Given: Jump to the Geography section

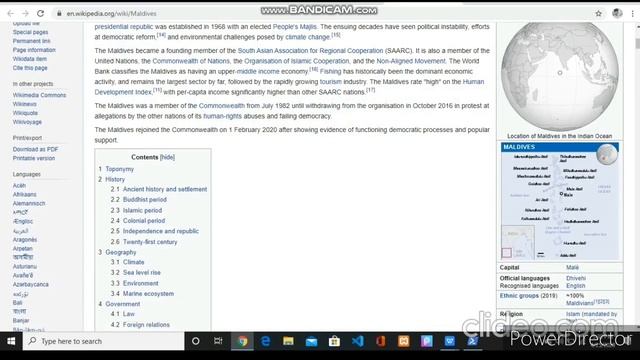Looking at the screenshot, I should click(x=120, y=252).
